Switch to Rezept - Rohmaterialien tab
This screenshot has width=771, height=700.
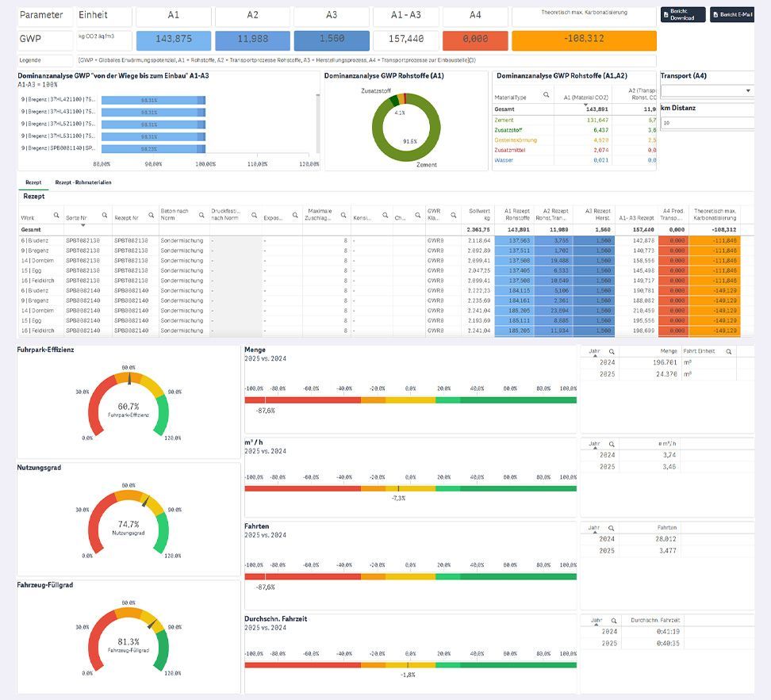83,182
